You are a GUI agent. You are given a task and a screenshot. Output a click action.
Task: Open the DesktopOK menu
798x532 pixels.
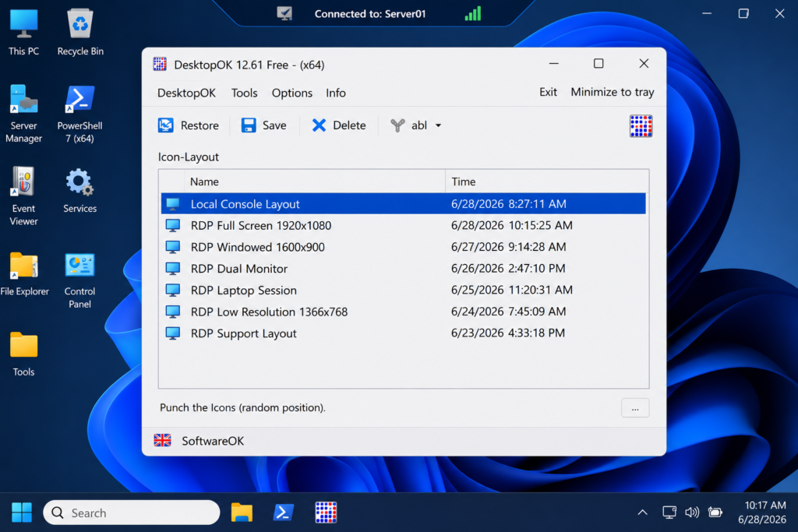pos(186,93)
